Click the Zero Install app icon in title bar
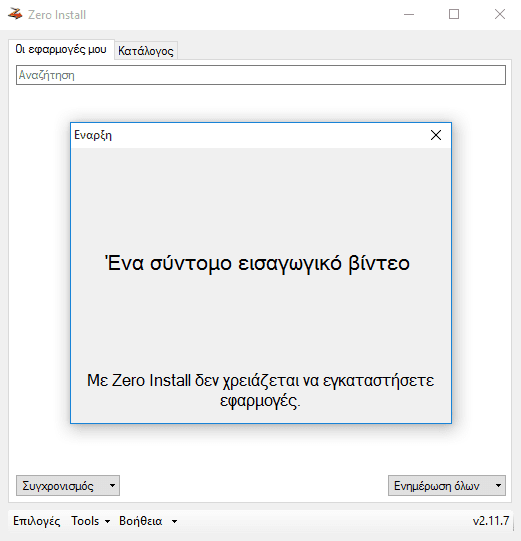The image size is (521, 541). (15, 14)
